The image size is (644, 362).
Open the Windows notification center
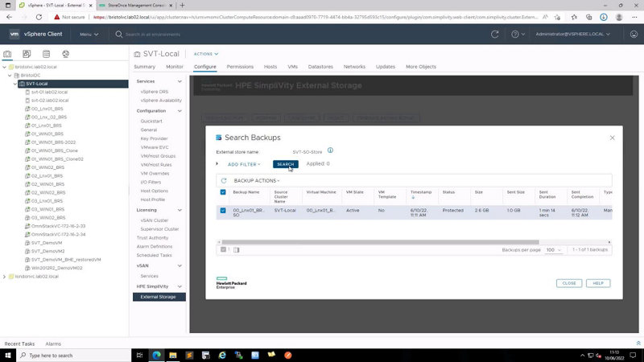633,356
